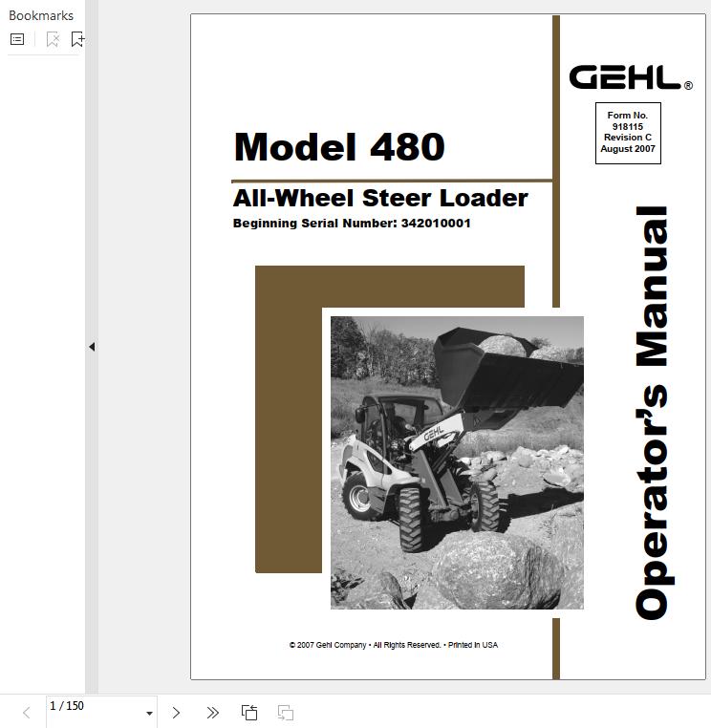The height and width of the screenshot is (728, 711).
Task: Click the loader photo on the cover
Action: [457, 462]
